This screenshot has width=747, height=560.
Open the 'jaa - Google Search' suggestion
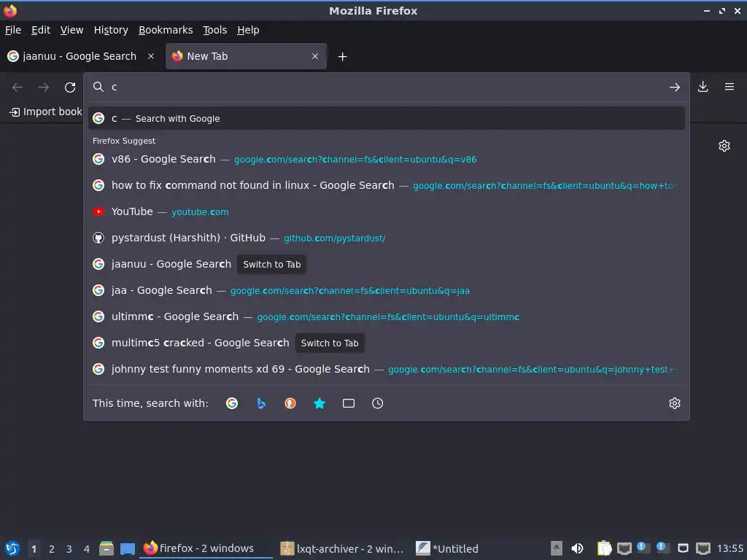click(x=387, y=290)
